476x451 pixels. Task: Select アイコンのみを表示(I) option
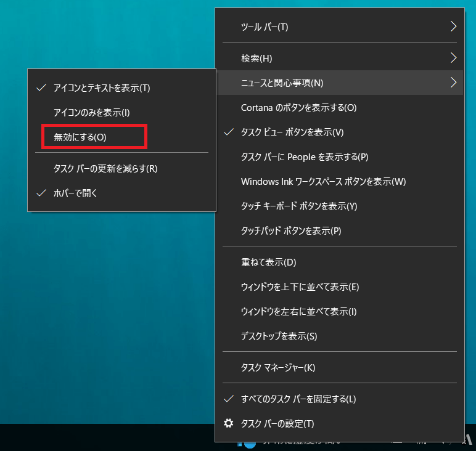pyautogui.click(x=121, y=113)
